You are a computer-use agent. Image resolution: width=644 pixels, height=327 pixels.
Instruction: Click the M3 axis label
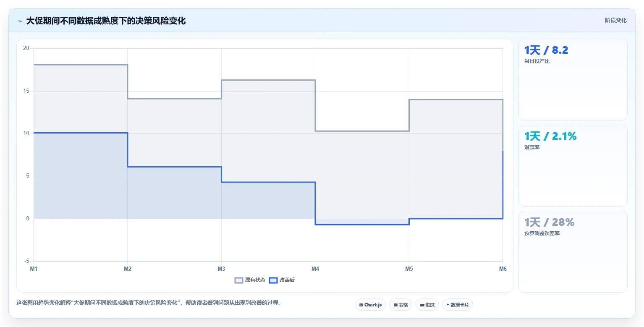click(x=221, y=269)
